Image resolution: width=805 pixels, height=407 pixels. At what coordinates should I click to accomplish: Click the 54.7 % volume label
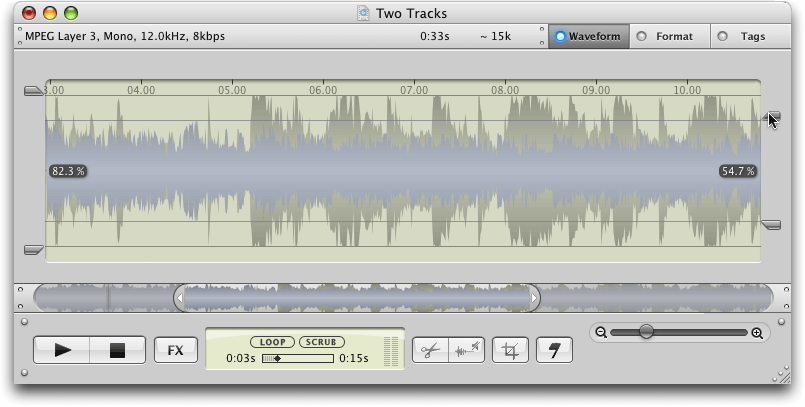click(x=738, y=171)
